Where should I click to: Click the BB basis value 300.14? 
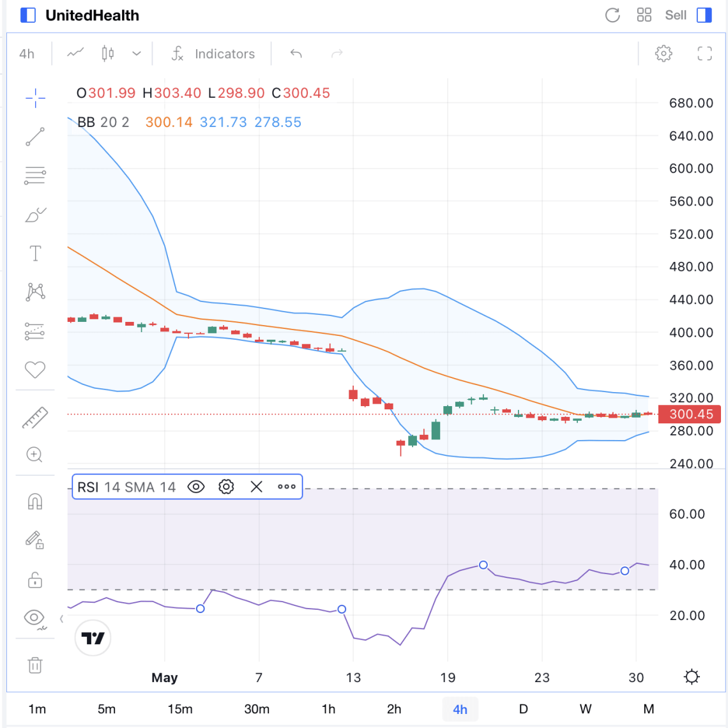[x=169, y=122]
